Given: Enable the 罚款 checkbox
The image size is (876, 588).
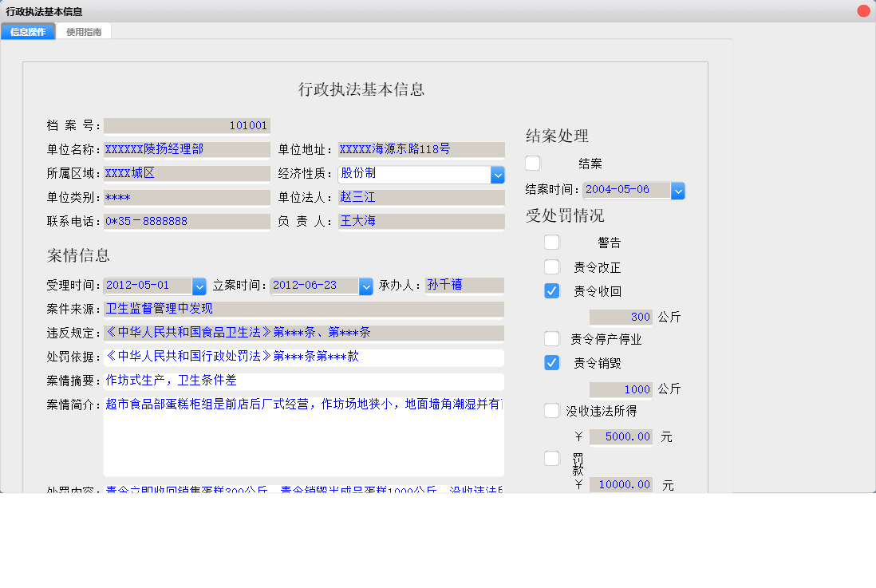Looking at the screenshot, I should pos(551,458).
